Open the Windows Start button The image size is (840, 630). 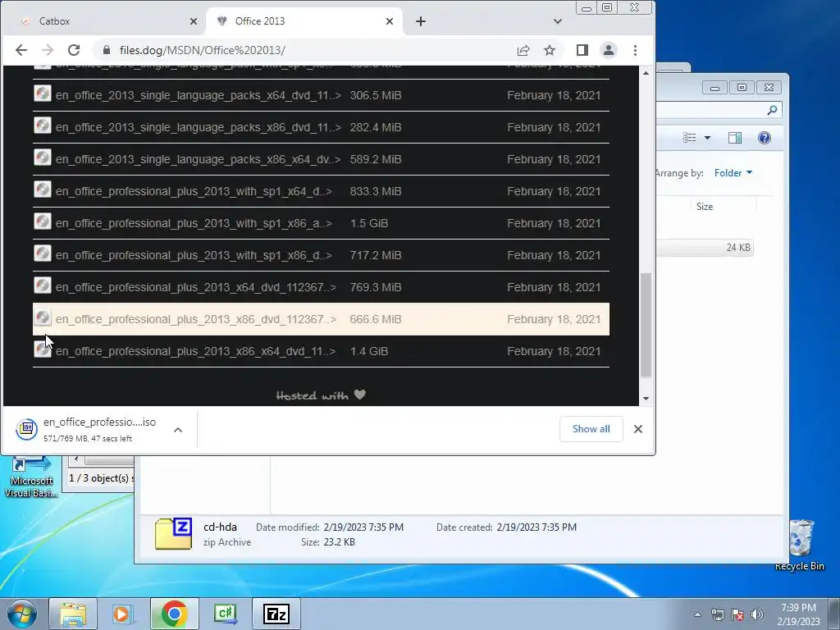pyautogui.click(x=21, y=614)
